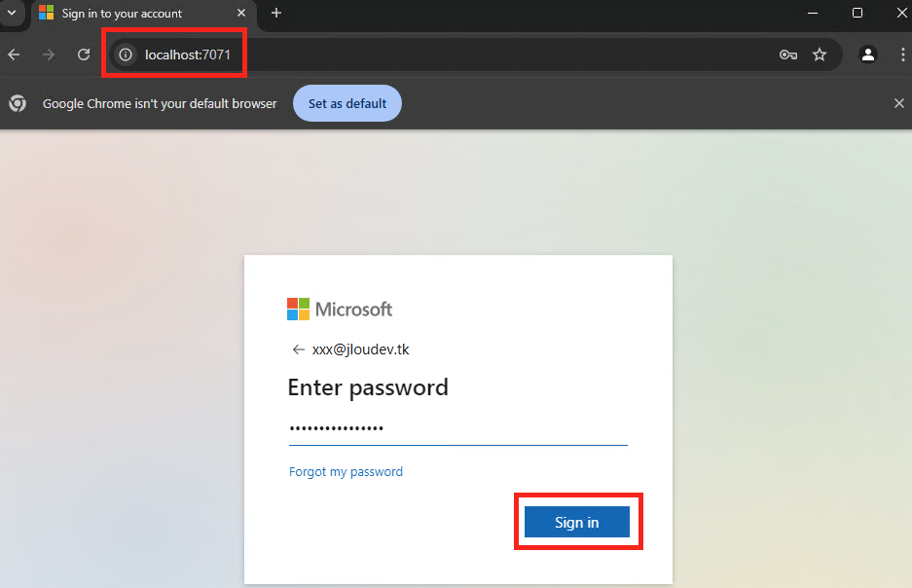Click the Microsoft logo on sign-in card
The height and width of the screenshot is (588, 912).
340,309
